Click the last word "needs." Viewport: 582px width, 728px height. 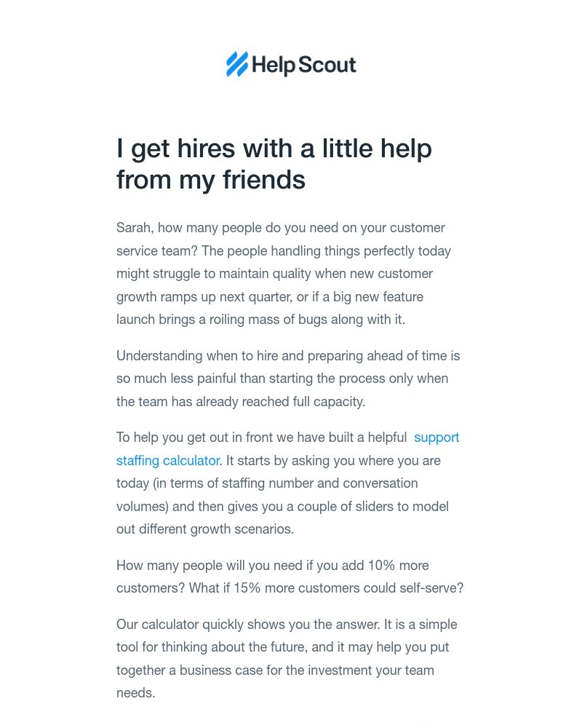tap(136, 693)
